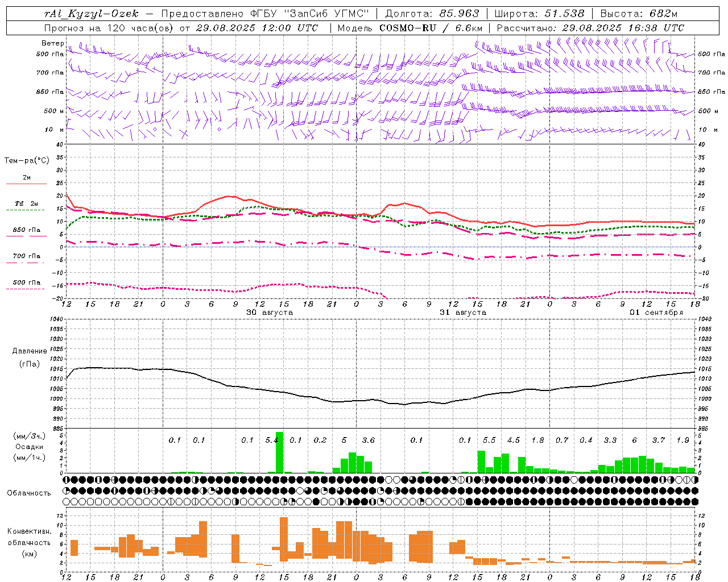The image size is (728, 582).
Task: Click the 1.9 precipitation value
Action: click(x=683, y=440)
